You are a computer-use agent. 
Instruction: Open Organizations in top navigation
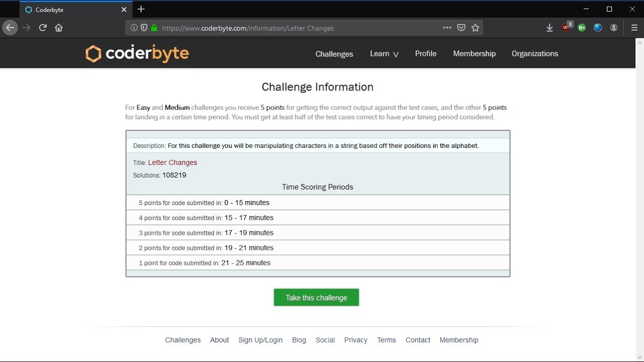pos(535,54)
